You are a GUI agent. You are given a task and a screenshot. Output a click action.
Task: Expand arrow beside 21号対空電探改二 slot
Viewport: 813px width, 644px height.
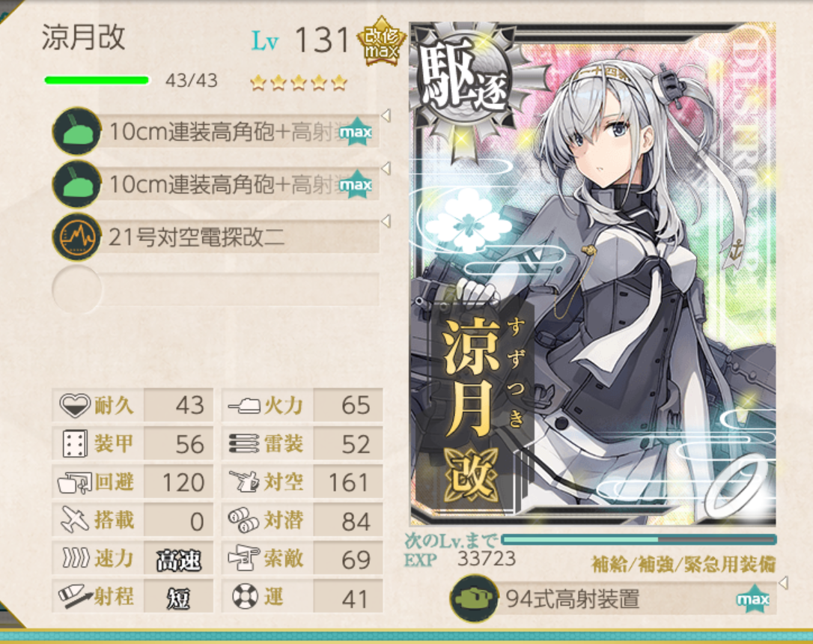click(386, 222)
